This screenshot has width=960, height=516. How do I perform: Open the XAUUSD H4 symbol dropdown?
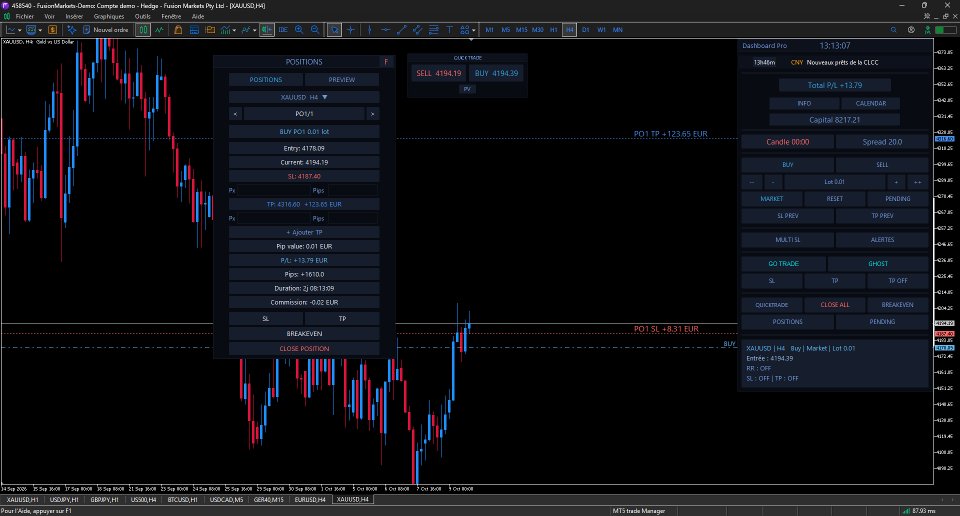[304, 97]
